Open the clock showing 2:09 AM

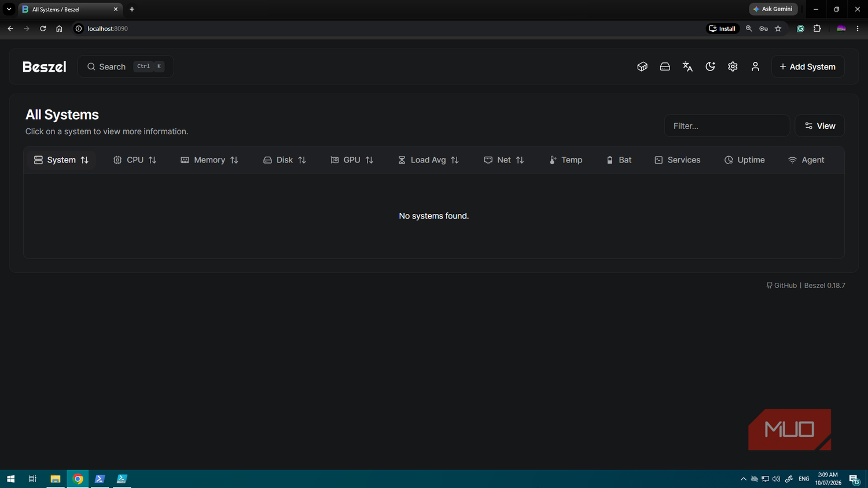coord(828,479)
